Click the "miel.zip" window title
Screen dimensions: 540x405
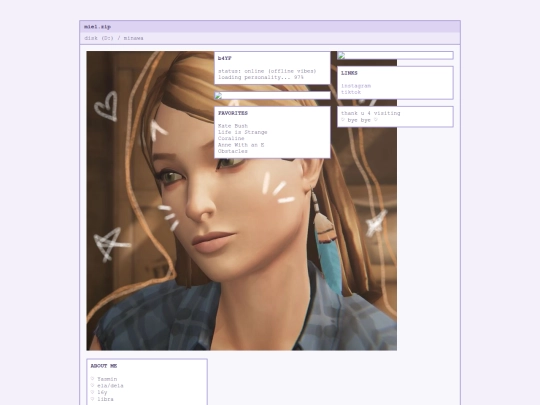pos(97,27)
